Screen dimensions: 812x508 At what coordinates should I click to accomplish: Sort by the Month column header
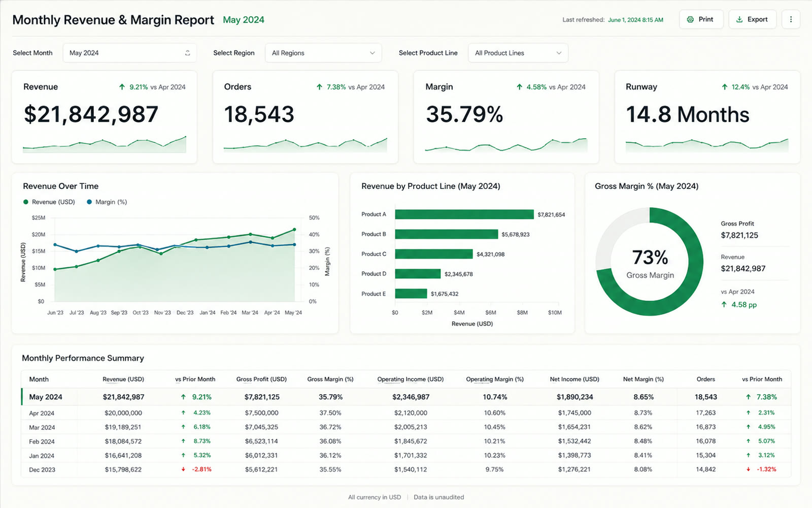(39, 379)
